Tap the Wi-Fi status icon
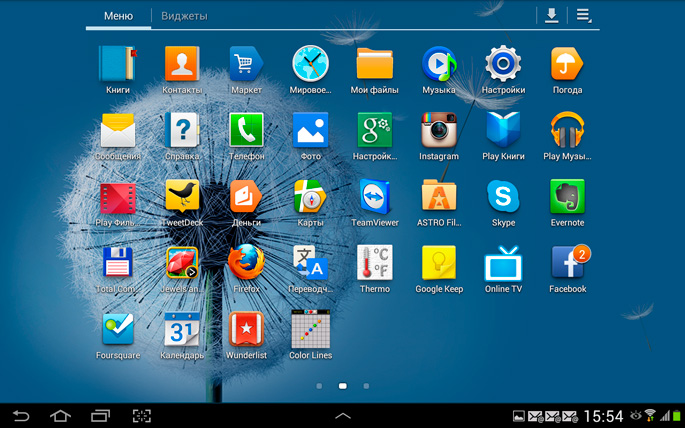Image resolution: width=685 pixels, height=428 pixels. coord(650,415)
